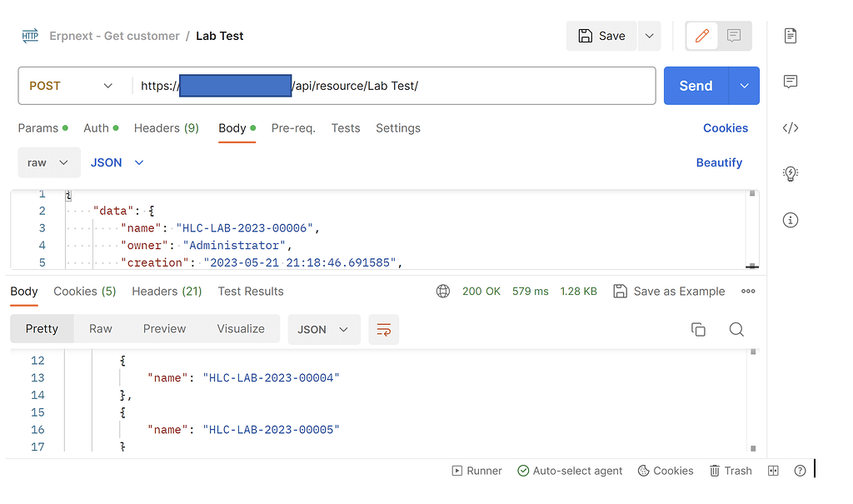Open the Params tab
853x504 pixels.
pyautogui.click(x=43, y=128)
